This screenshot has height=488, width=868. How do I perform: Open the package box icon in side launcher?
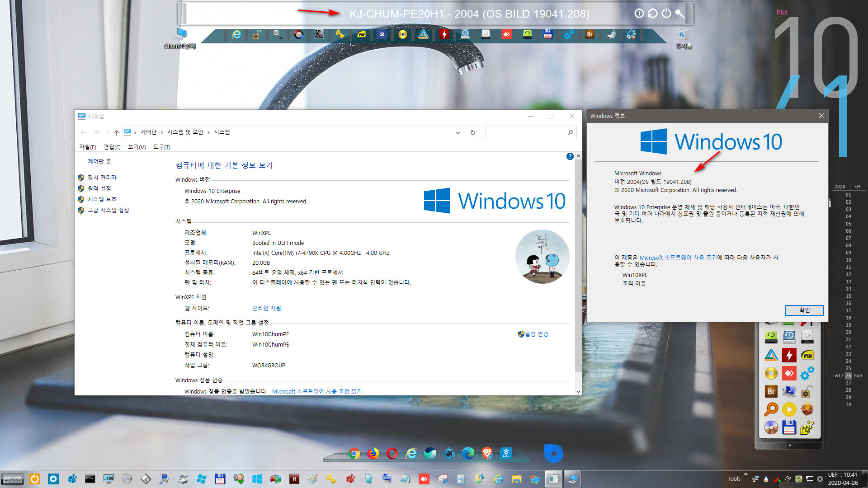pos(807,409)
